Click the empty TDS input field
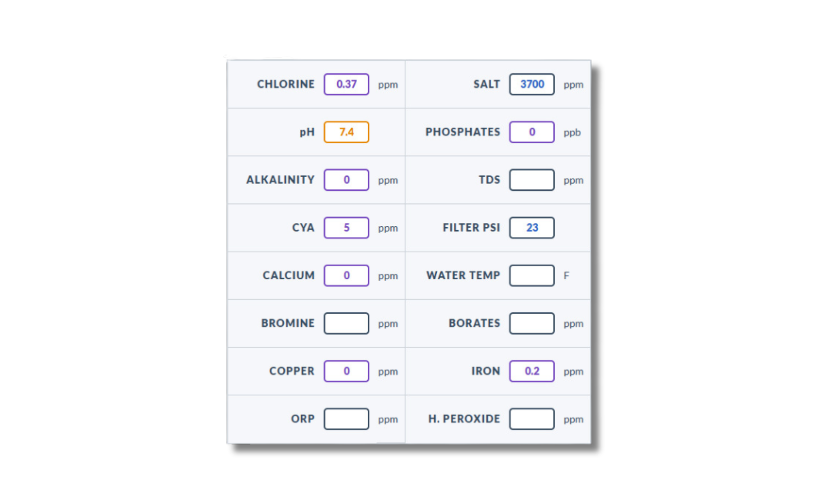 point(531,180)
